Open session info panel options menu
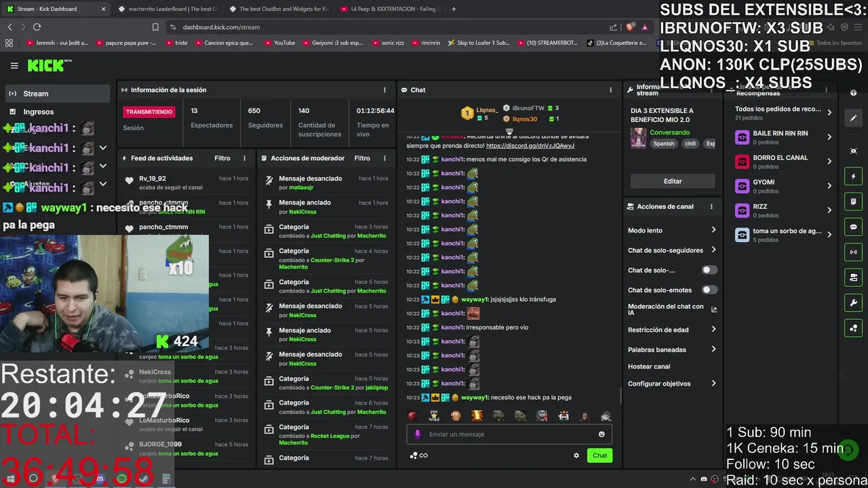The height and width of the screenshot is (488, 868). (x=384, y=90)
